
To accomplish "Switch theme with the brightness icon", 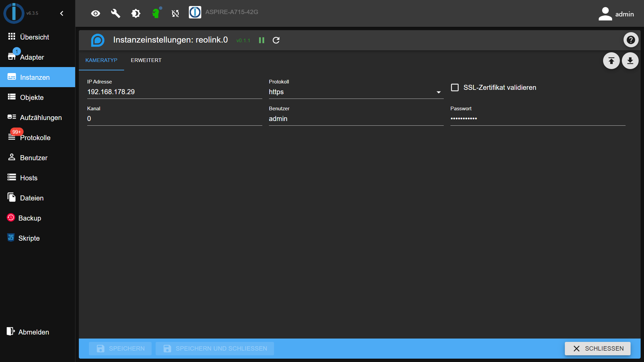I will (x=136, y=13).
